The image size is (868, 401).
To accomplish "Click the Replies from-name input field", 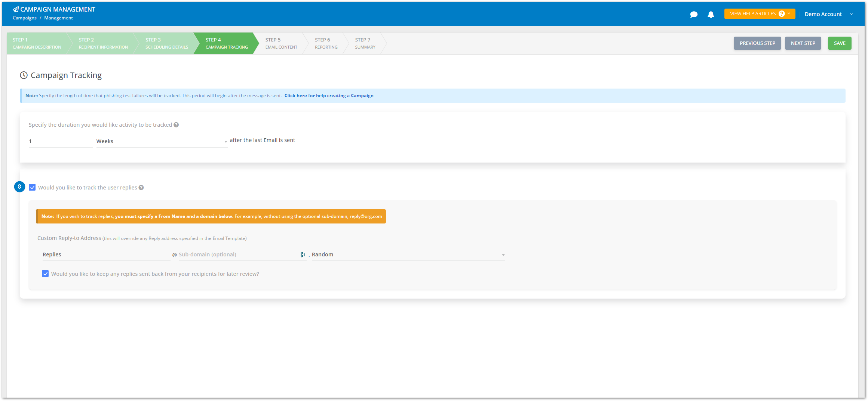I will coord(106,255).
